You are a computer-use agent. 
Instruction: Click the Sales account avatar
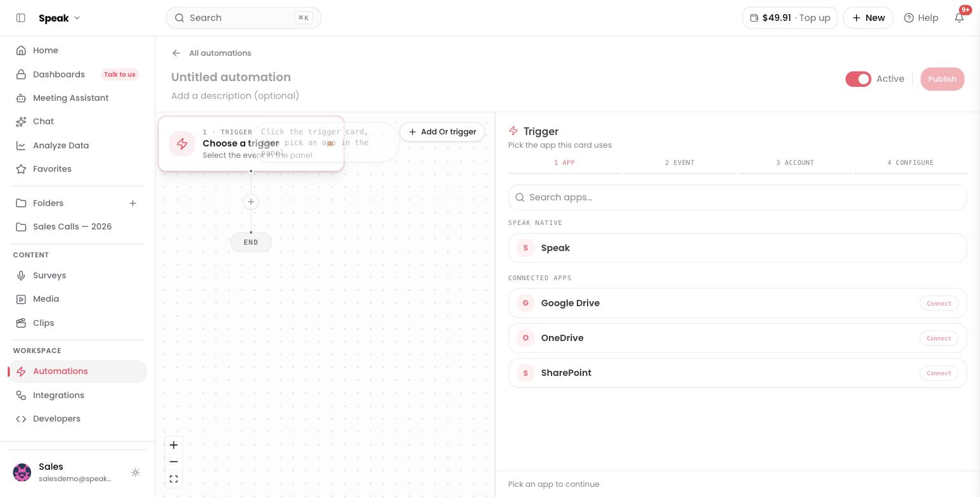(x=22, y=472)
